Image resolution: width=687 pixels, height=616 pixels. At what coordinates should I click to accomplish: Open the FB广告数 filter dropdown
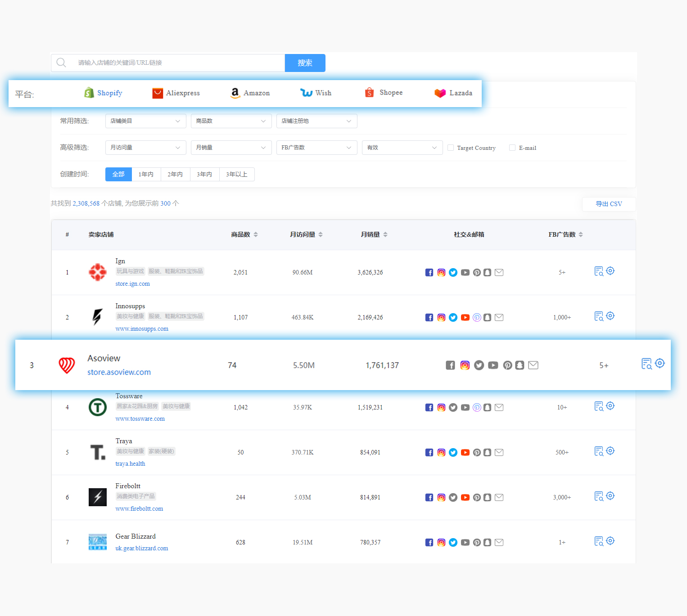click(x=317, y=148)
